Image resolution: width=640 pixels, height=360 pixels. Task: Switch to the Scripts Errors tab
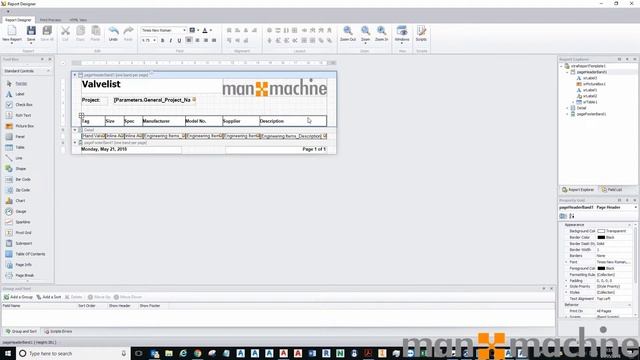click(58, 331)
